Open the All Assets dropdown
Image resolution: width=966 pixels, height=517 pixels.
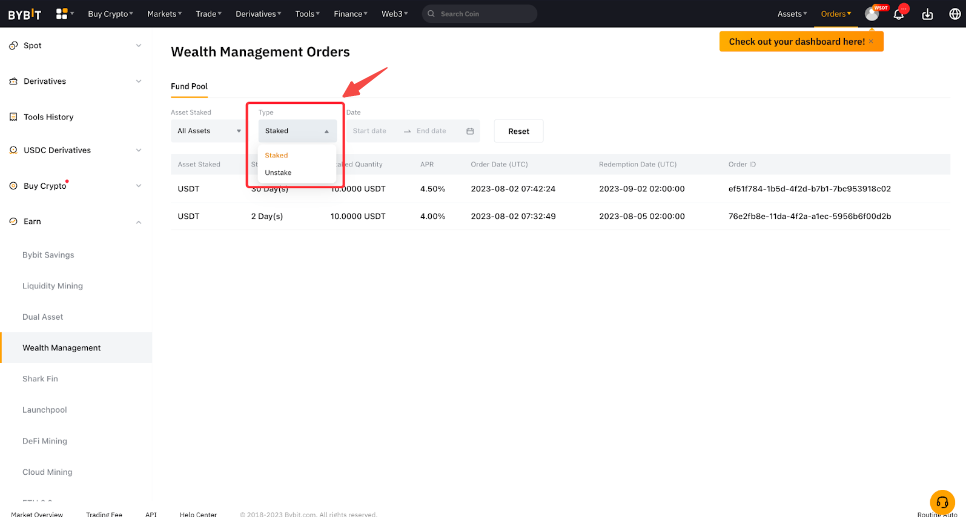209,131
